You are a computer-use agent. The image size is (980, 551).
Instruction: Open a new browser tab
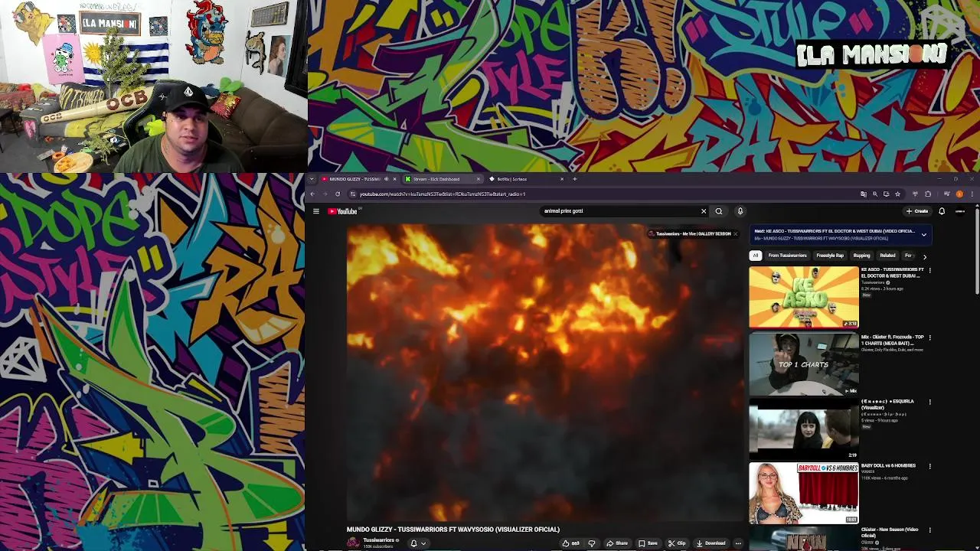574,179
